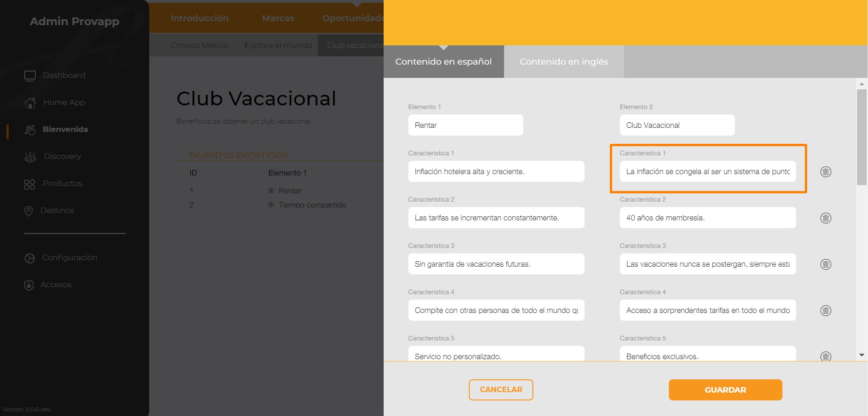
Task: Delete Caracteristica 3 row with trash icon
Action: pos(826,264)
